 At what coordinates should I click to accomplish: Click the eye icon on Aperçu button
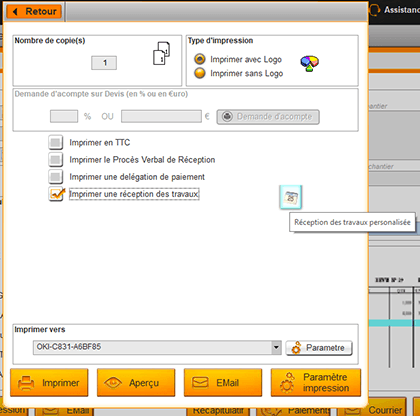point(113,382)
